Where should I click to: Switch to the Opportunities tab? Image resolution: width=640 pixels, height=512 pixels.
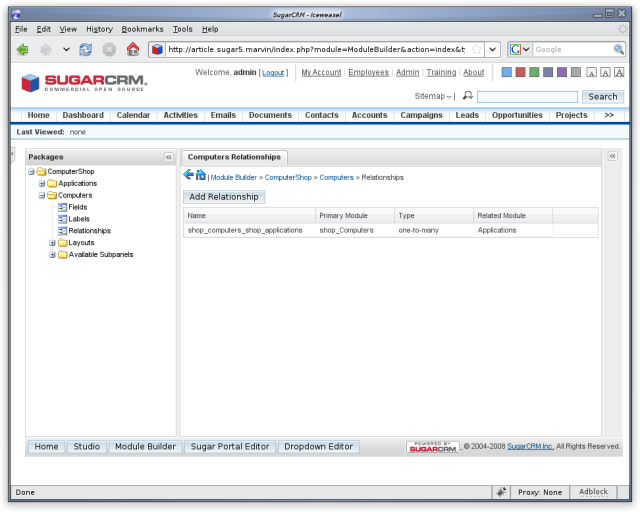click(x=517, y=115)
